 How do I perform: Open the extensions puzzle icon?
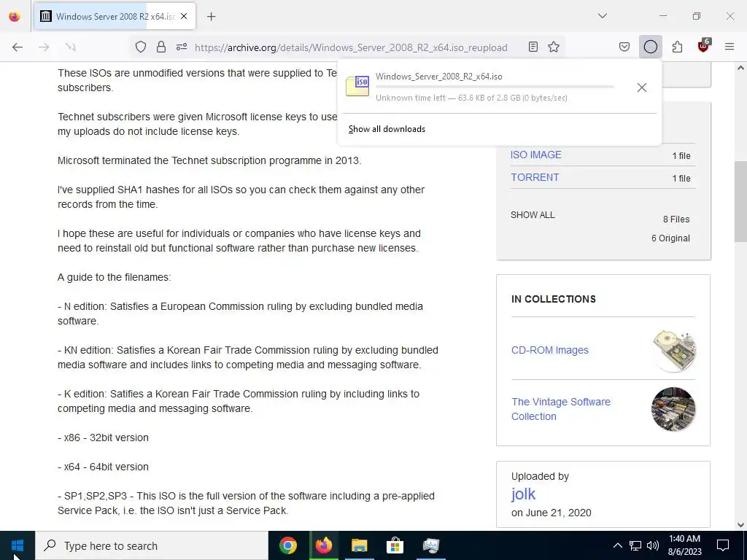tap(677, 47)
